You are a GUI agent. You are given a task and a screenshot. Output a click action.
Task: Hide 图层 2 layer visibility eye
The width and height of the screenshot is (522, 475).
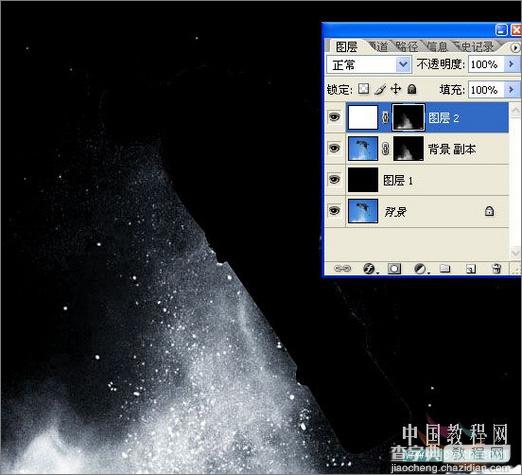pos(335,117)
